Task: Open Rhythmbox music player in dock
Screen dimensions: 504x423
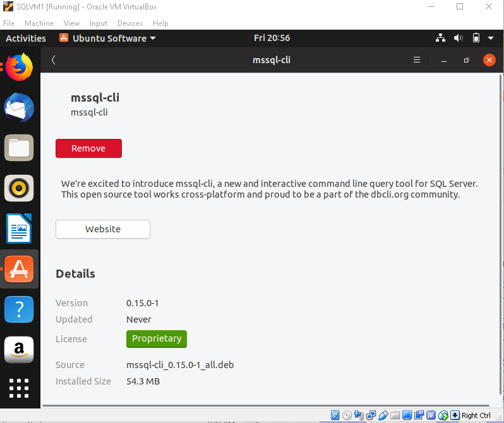Action: click(x=19, y=188)
